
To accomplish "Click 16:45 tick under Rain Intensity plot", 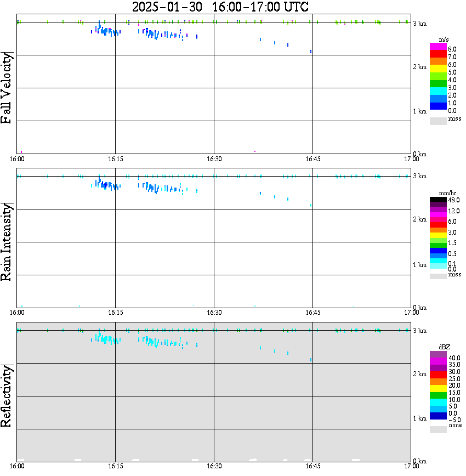I will [312, 313].
